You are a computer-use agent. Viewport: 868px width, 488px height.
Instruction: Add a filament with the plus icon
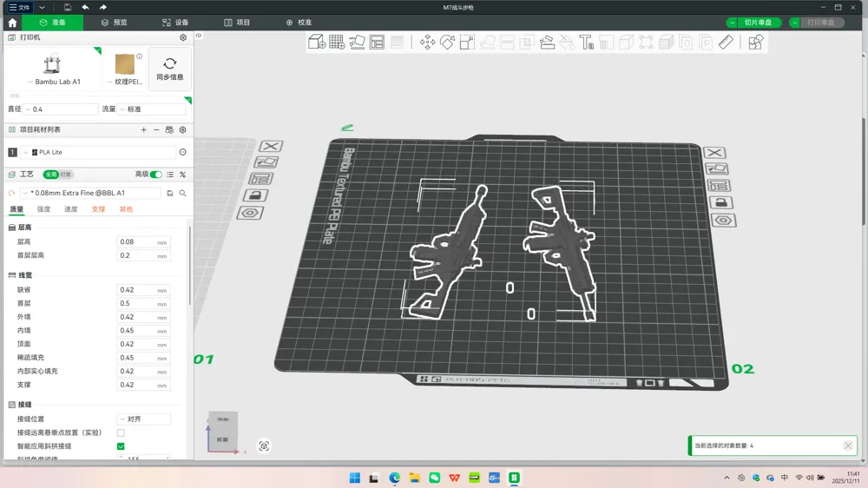[x=143, y=129]
